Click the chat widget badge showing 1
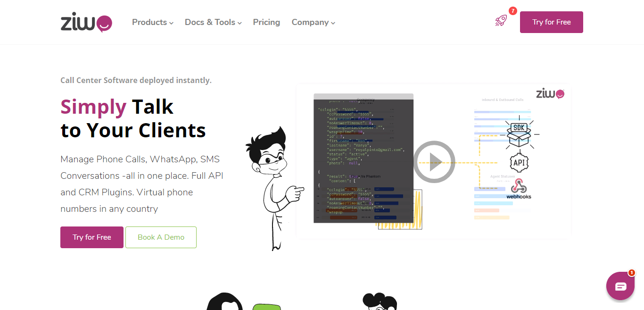This screenshot has width=644, height=310. point(631,273)
